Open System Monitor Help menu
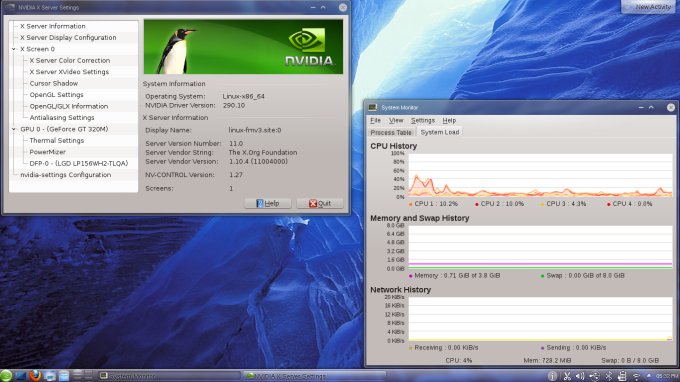Screen dimensions: 680x382 point(449,121)
